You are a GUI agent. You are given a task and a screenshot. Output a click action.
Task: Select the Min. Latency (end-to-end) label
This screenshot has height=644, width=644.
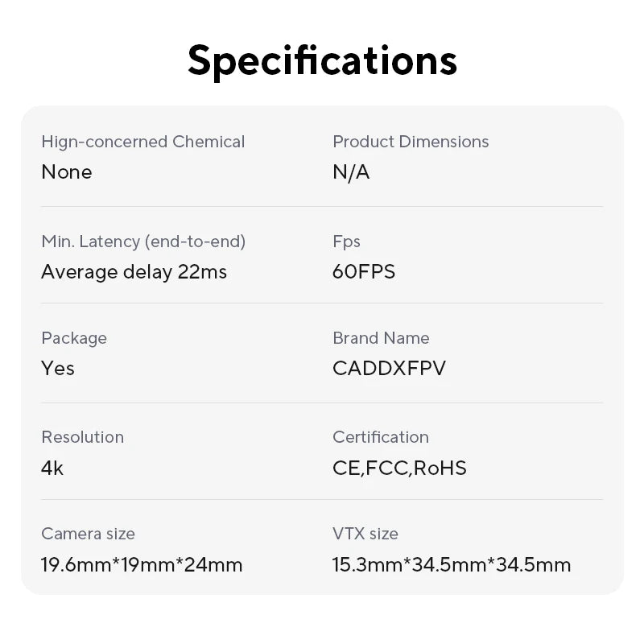click(x=143, y=242)
